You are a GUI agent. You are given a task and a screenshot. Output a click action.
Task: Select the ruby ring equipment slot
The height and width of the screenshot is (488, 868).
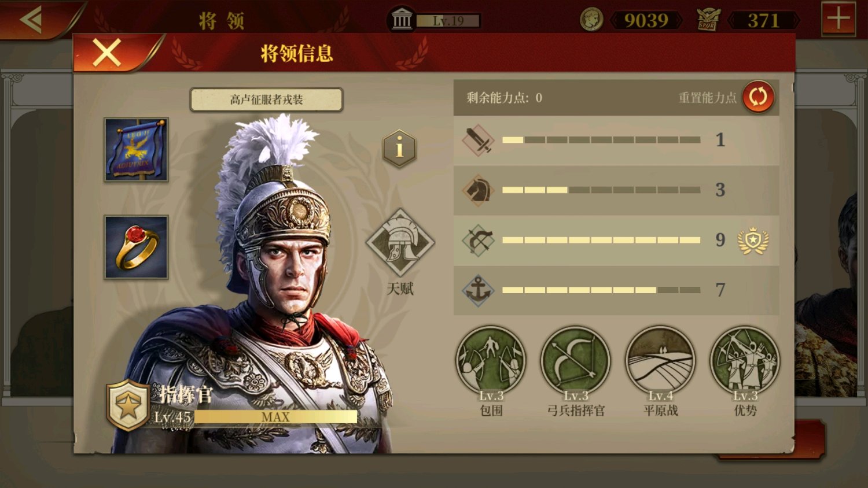[136, 247]
